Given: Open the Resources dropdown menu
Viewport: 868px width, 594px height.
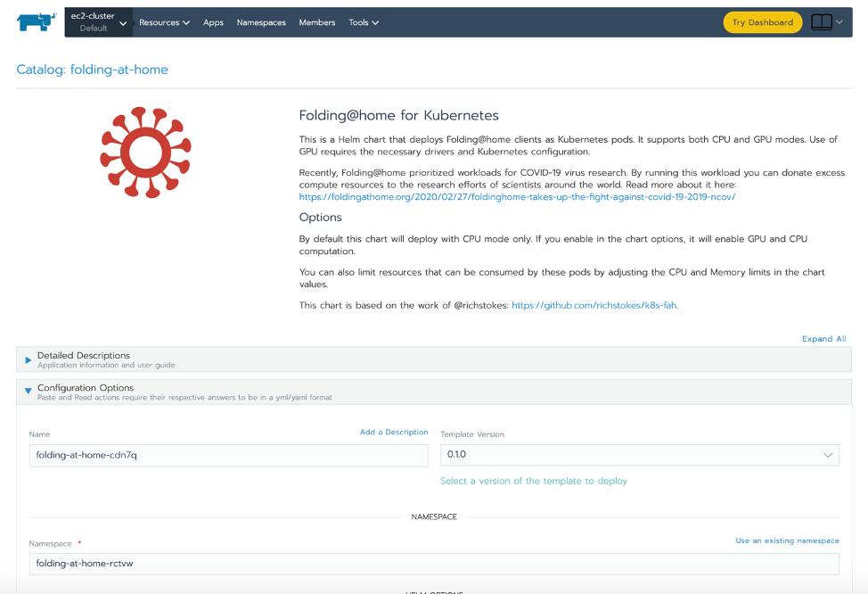Looking at the screenshot, I should (164, 22).
